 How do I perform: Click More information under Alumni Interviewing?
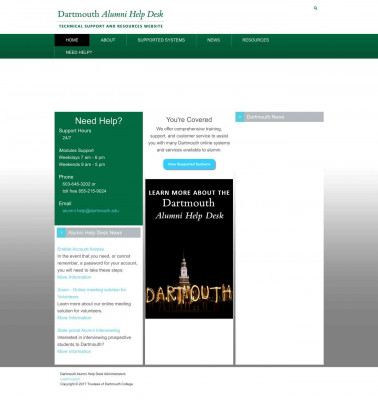(x=74, y=351)
